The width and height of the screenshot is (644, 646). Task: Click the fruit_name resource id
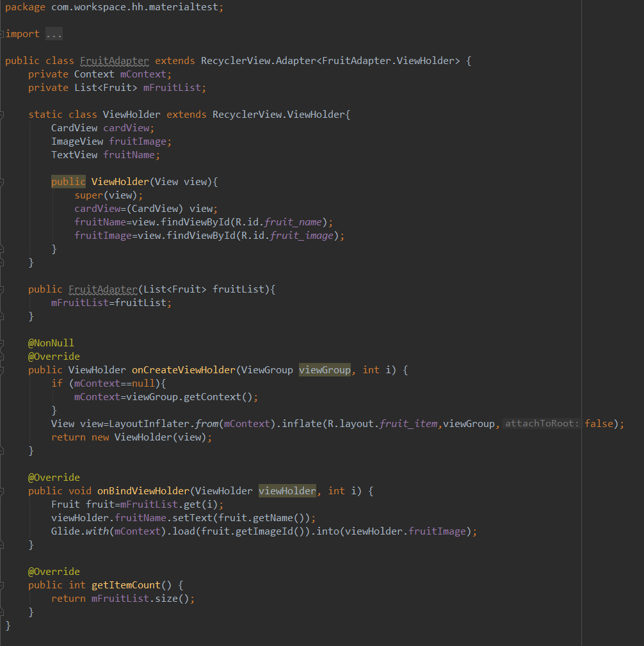click(x=293, y=222)
